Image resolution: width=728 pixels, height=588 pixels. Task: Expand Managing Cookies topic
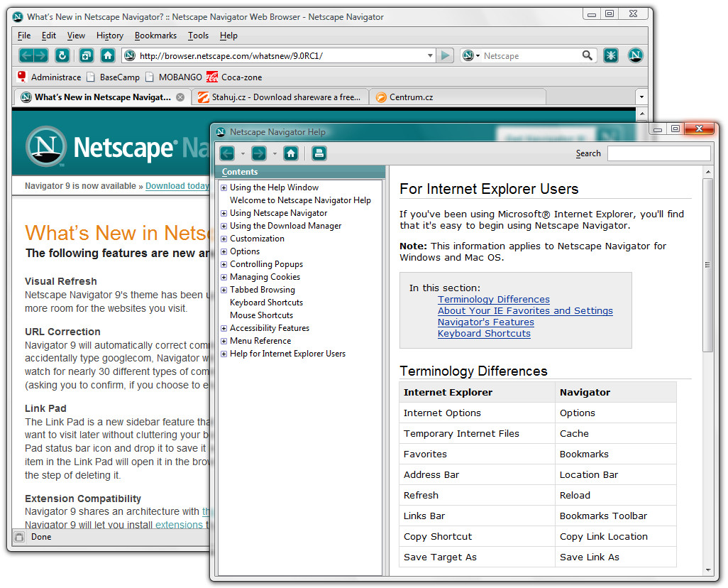click(x=224, y=277)
